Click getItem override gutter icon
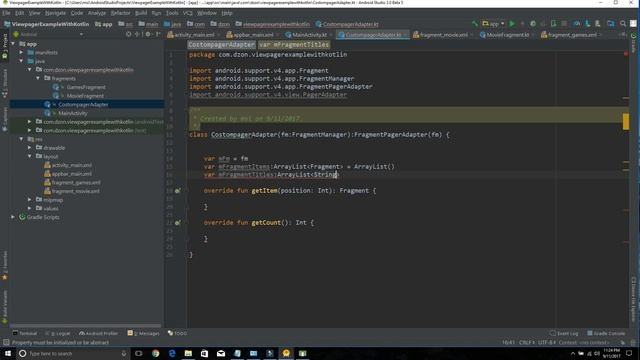This screenshot has height=360, width=640. point(178,191)
